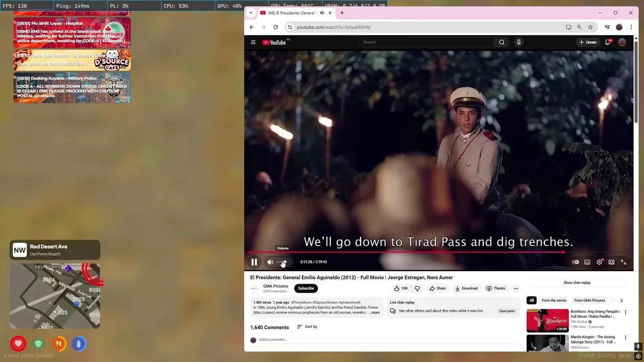The height and width of the screenshot is (362, 644).
Task: Open the options menu for the Manila Kingpin video
Action: (625, 337)
